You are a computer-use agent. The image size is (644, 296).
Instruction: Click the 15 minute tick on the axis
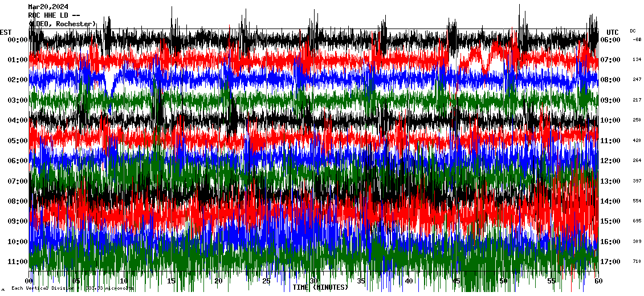[172, 281]
